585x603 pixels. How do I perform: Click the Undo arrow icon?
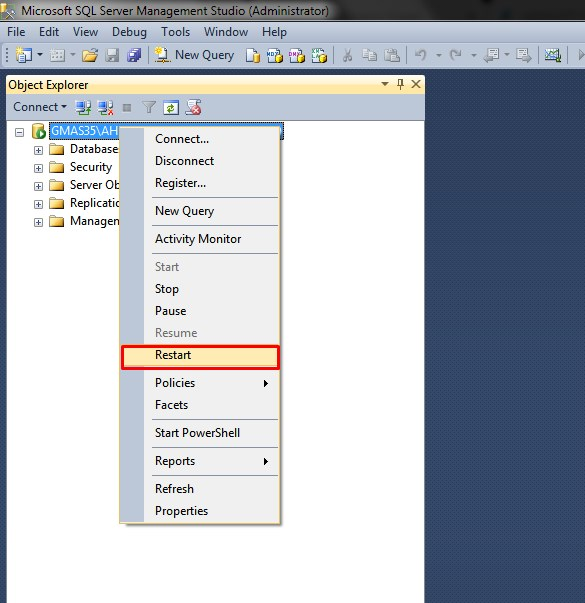point(421,55)
